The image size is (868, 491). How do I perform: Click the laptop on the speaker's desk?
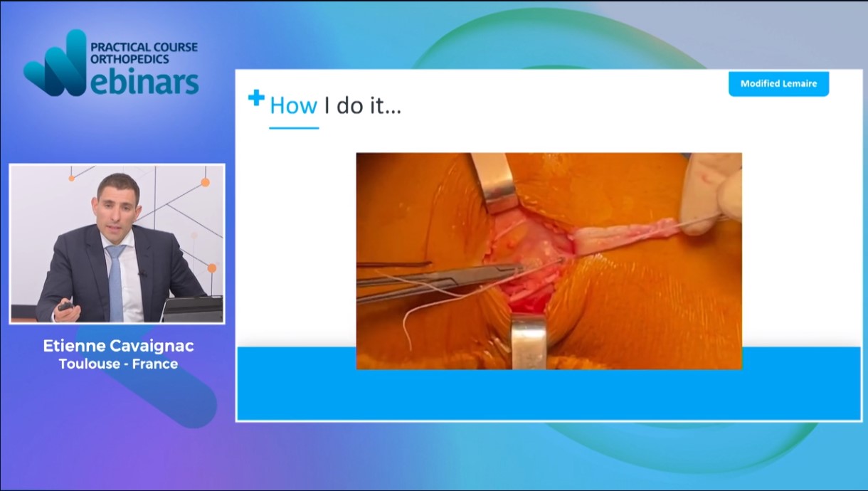pyautogui.click(x=192, y=309)
